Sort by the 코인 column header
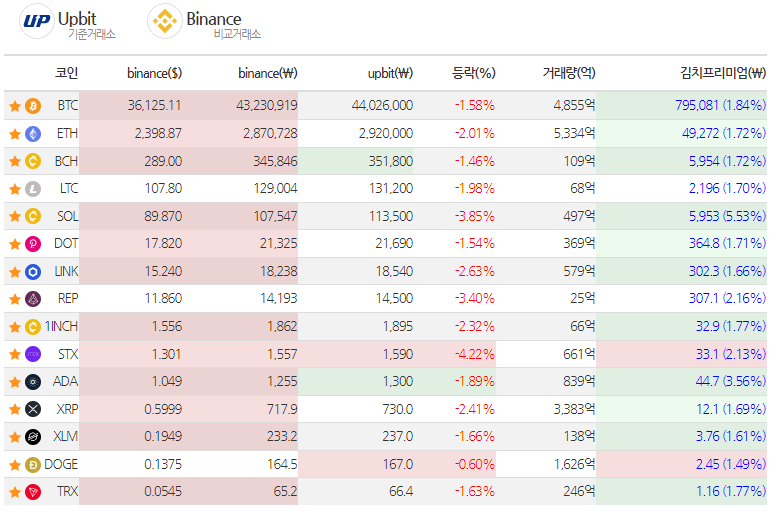 coord(66,73)
